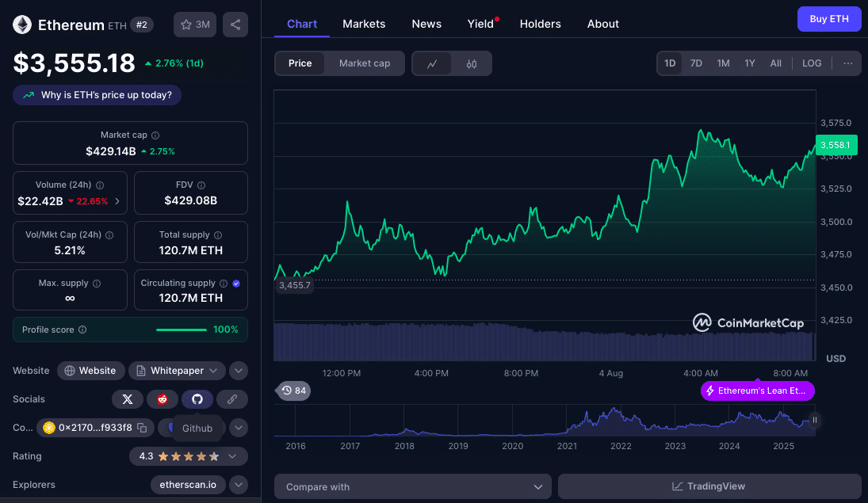Click the $429.14B market cap value
Viewport: 868px width, 503px height.
pyautogui.click(x=111, y=151)
